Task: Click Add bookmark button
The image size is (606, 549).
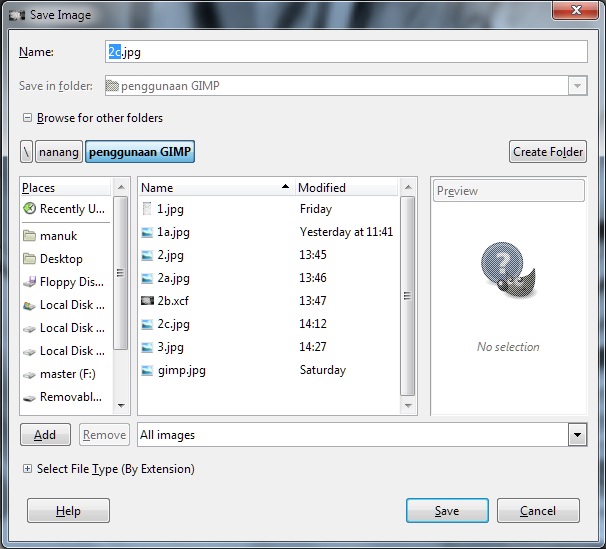Action: 45,435
